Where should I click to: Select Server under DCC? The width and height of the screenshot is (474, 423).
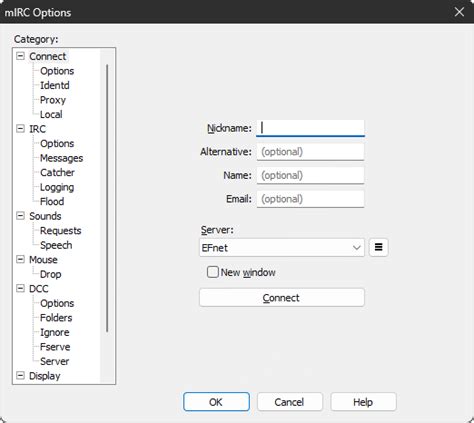pos(54,361)
